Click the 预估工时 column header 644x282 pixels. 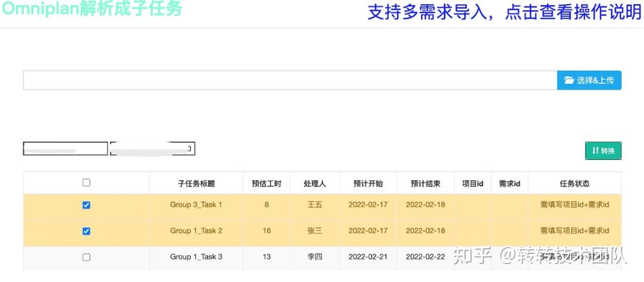(x=267, y=184)
